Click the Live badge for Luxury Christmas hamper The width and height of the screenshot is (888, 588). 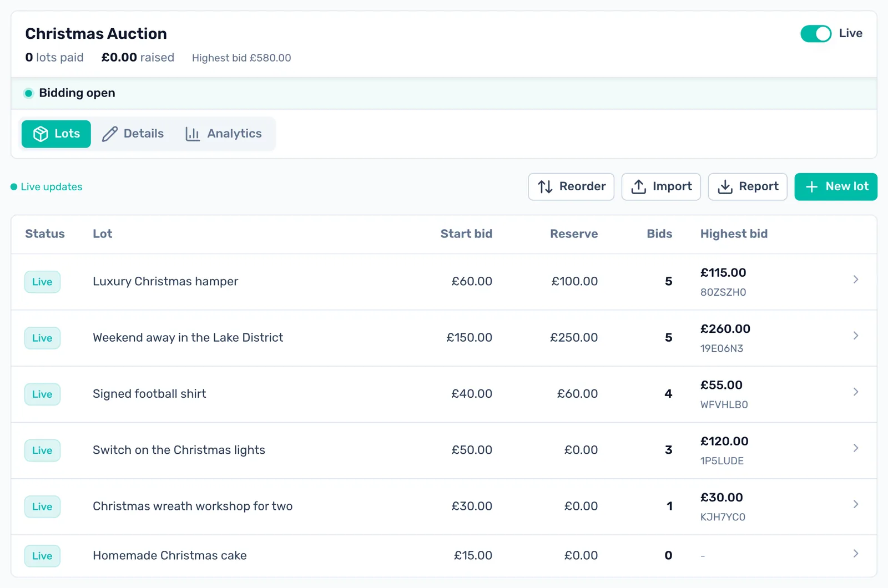(x=42, y=282)
